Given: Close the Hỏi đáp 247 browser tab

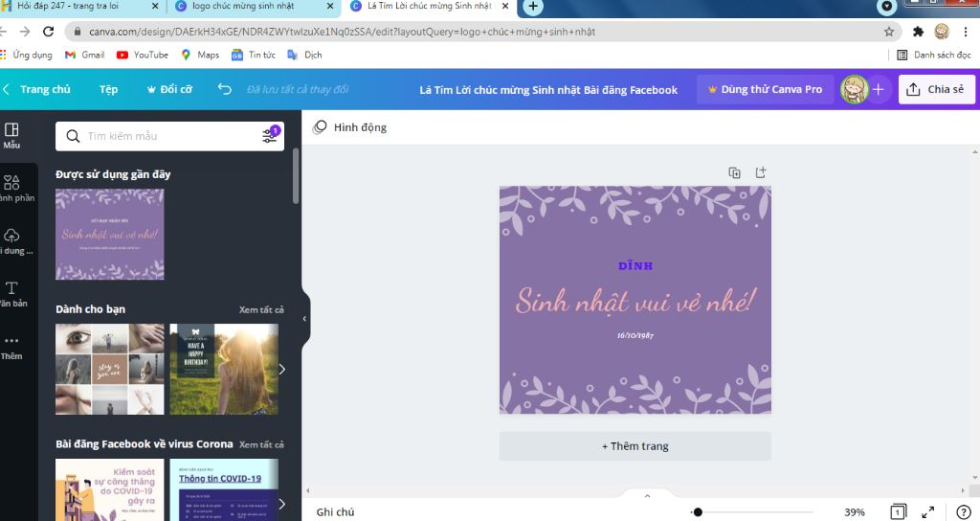Looking at the screenshot, I should [156, 7].
